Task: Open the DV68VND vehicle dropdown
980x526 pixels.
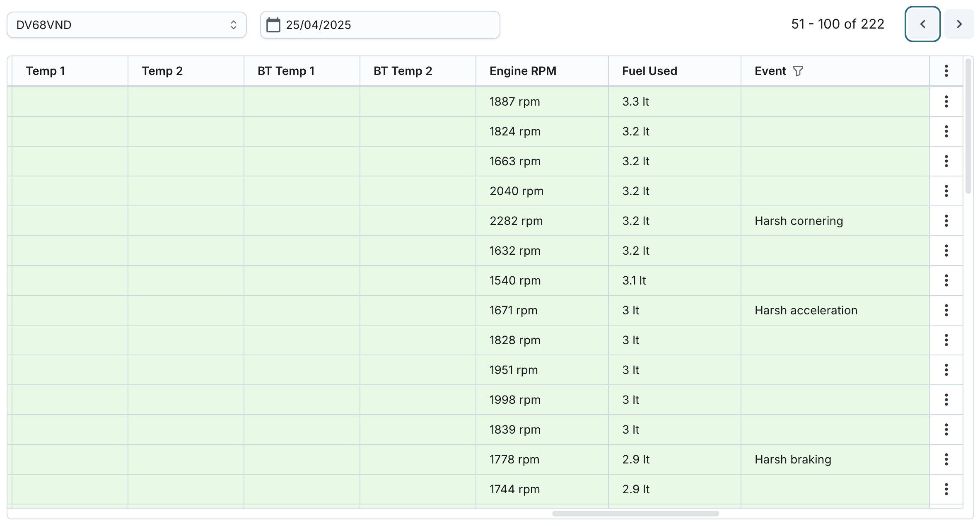Action: pyautogui.click(x=126, y=25)
